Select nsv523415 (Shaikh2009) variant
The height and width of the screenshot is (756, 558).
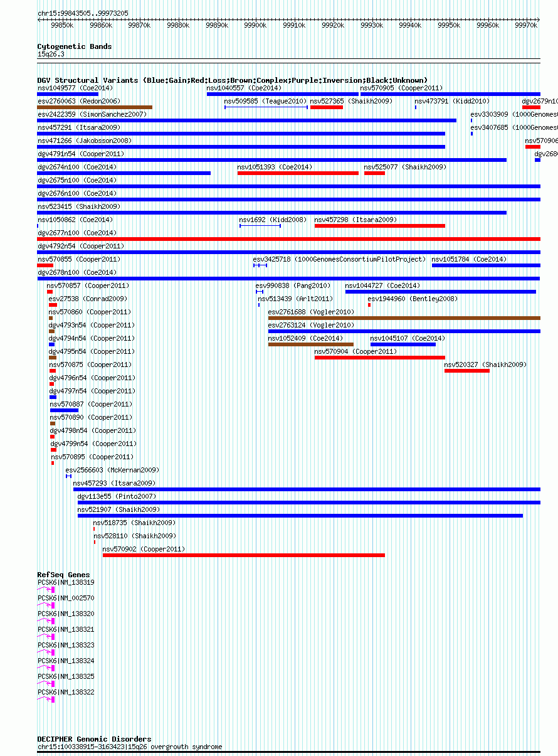78,207
